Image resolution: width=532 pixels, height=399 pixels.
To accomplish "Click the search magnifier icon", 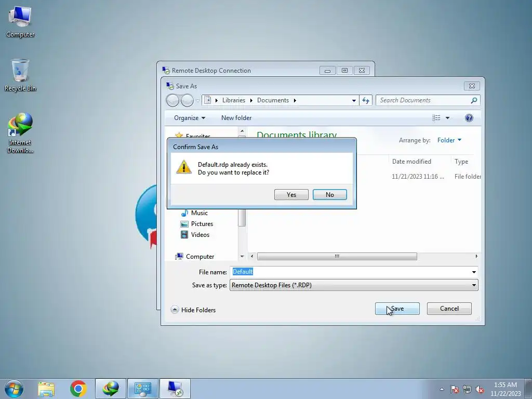I will point(474,100).
